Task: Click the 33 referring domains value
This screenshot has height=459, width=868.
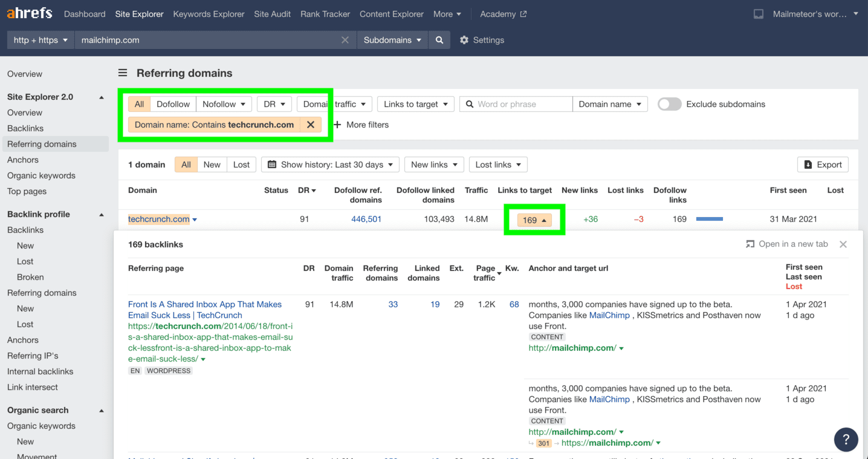Action: click(393, 304)
